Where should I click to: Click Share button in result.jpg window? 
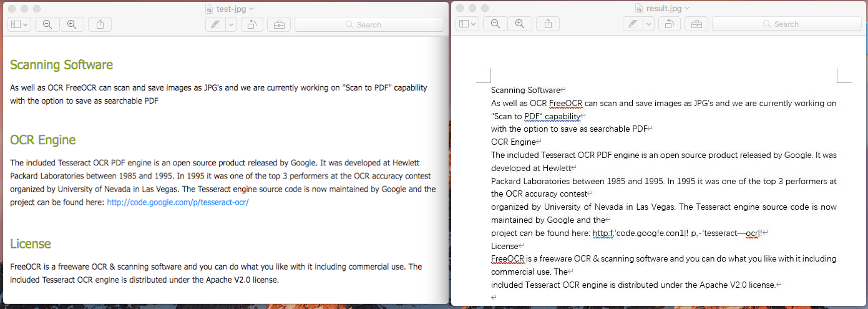[x=549, y=24]
